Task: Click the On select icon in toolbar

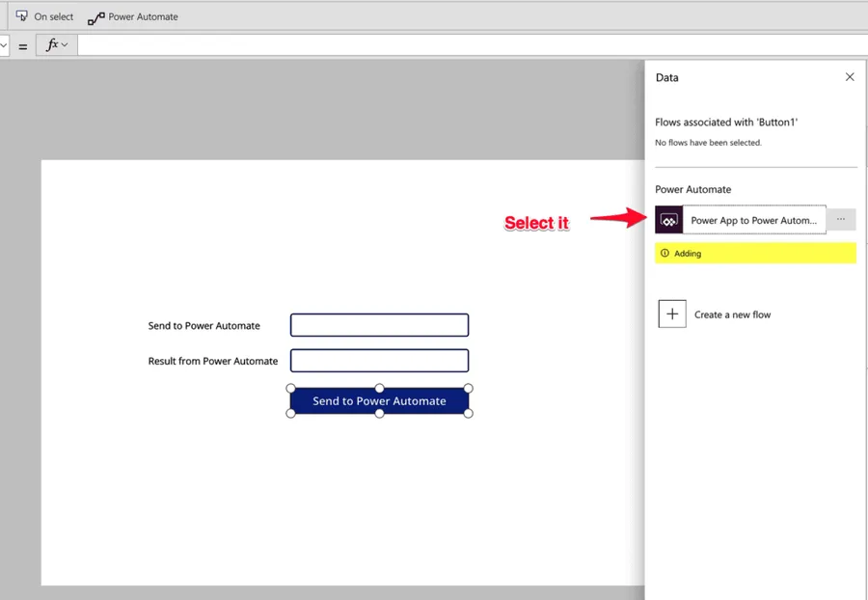Action: (x=21, y=16)
